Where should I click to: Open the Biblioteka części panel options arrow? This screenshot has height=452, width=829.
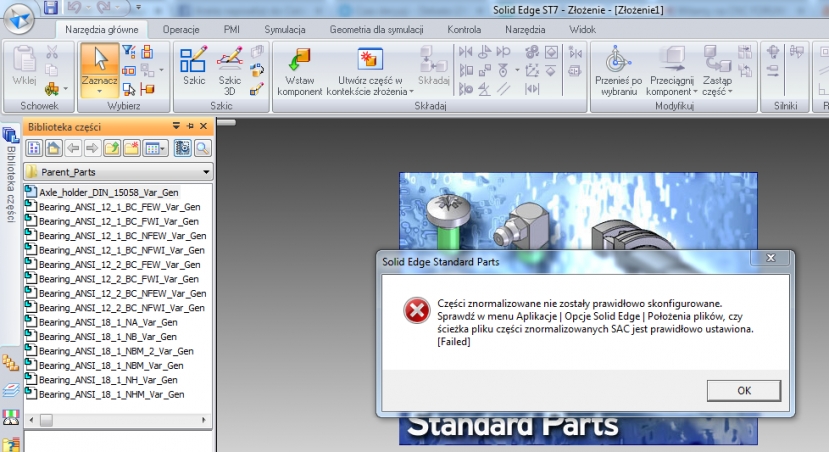pos(176,126)
